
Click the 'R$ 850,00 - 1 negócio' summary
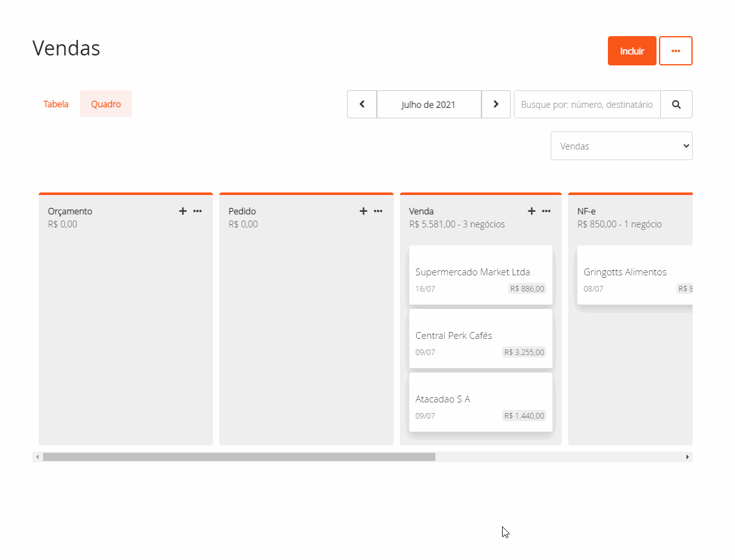pyautogui.click(x=620, y=224)
